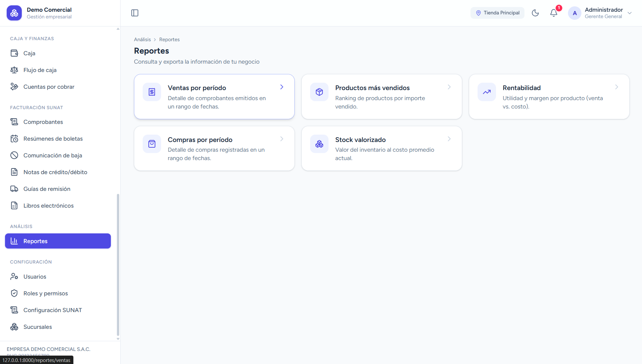The height and width of the screenshot is (364, 642).
Task: Click the Ventas por período receipt icon
Action: coord(152,92)
